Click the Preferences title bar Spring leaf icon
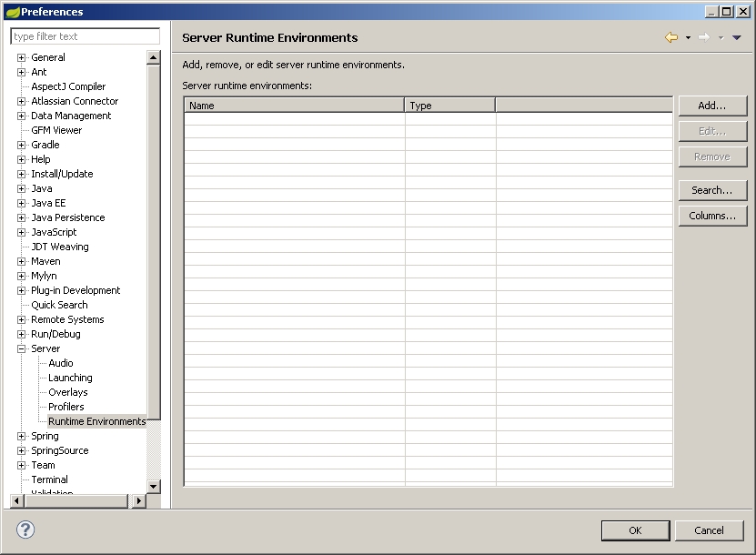The height and width of the screenshot is (555, 756). coord(13,12)
